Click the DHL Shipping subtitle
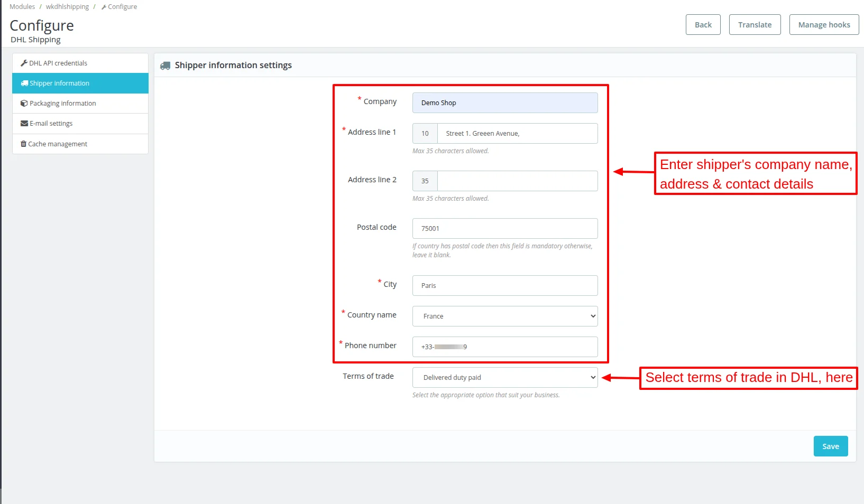The height and width of the screenshot is (504, 864). 35,40
